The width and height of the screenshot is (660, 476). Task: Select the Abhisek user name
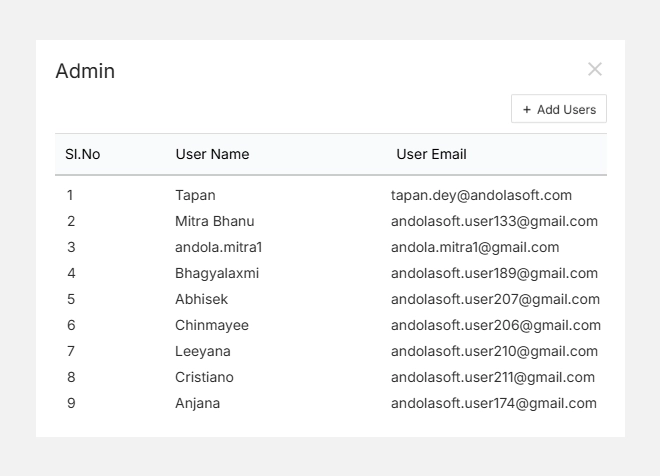(201, 299)
